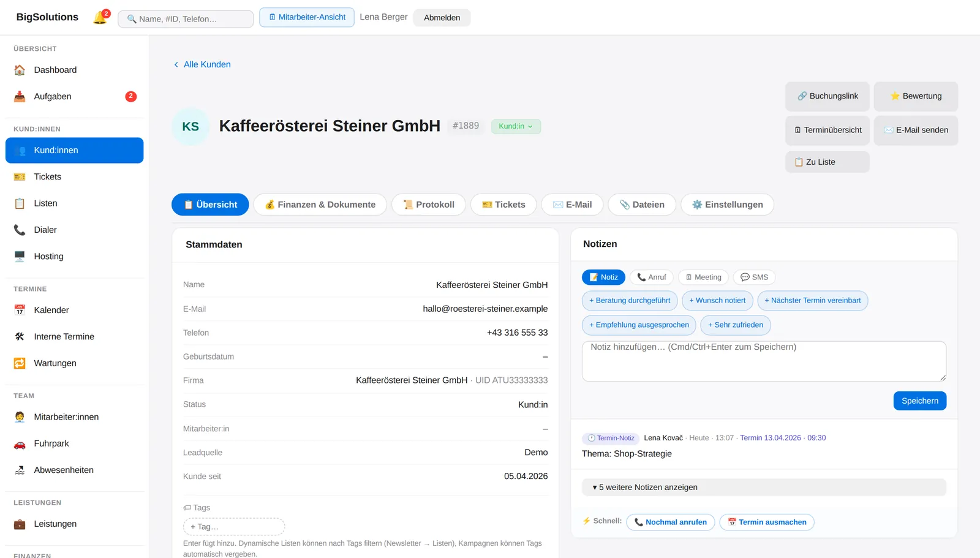Click the Mitarbeiter:innen person icon
The width and height of the screenshot is (980, 558).
pyautogui.click(x=20, y=417)
